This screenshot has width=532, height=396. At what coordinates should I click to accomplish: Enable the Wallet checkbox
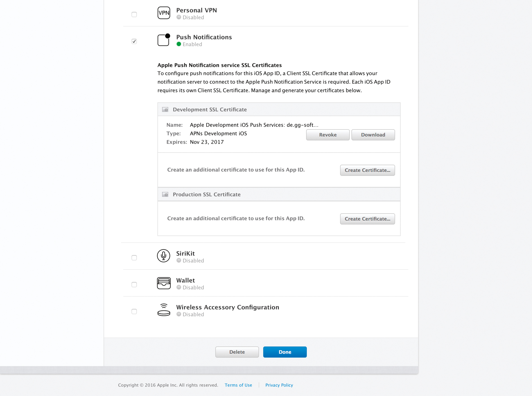134,284
